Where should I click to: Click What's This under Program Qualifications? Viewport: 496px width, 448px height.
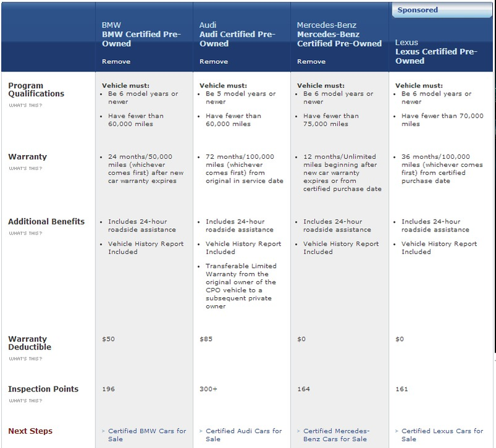pyautogui.click(x=25, y=105)
